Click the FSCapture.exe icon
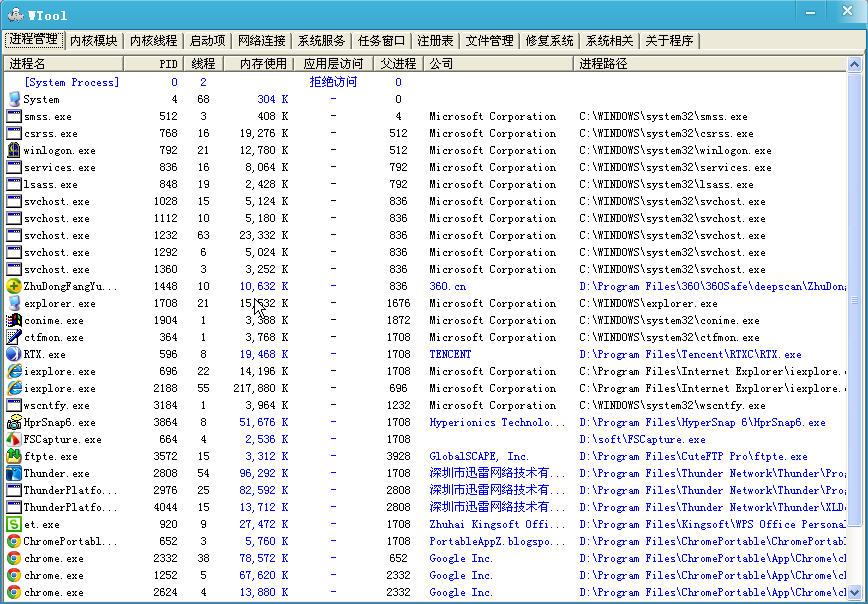The width and height of the screenshot is (868, 604). [14, 440]
